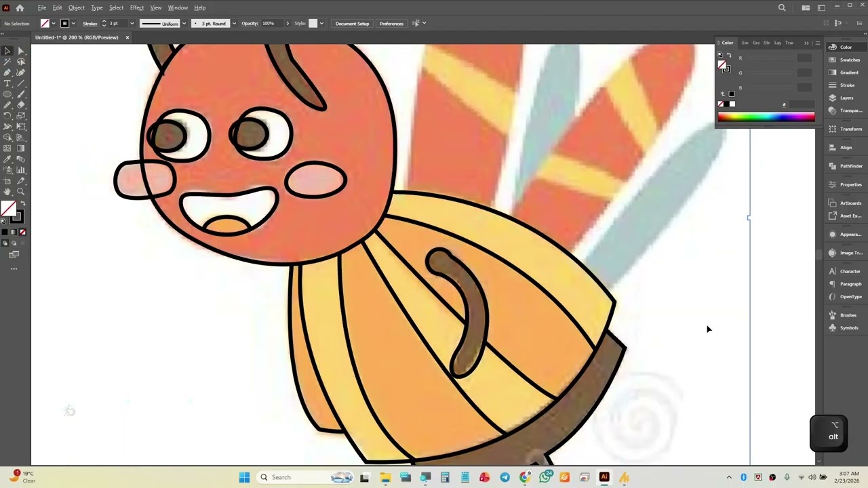Click the black swatch in Color panel
This screenshot has width=868, height=488.
coord(726,104)
